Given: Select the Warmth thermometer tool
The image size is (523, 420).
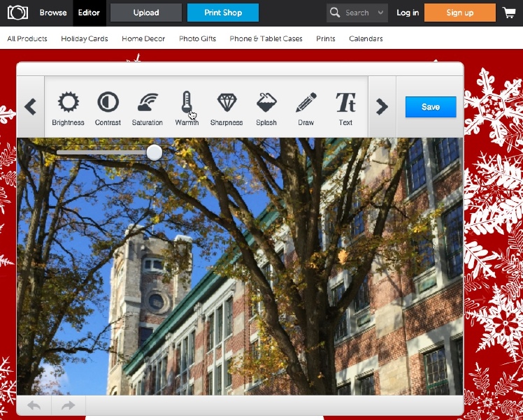Looking at the screenshot, I should tap(187, 108).
